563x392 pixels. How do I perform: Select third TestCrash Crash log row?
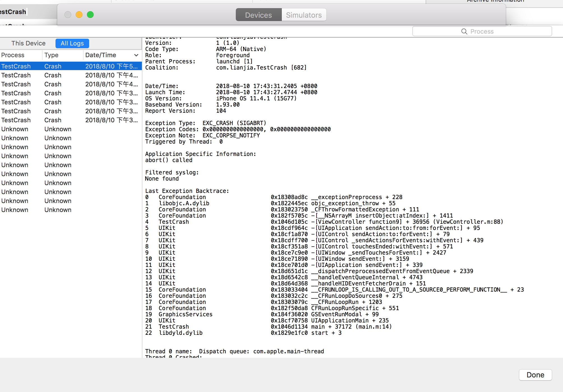click(71, 84)
